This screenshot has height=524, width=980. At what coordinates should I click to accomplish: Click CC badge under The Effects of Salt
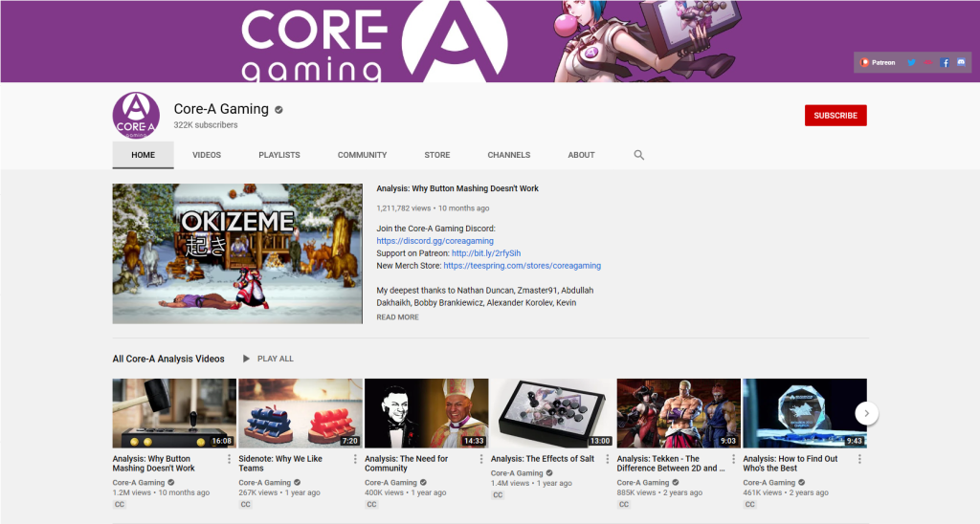tap(498, 495)
